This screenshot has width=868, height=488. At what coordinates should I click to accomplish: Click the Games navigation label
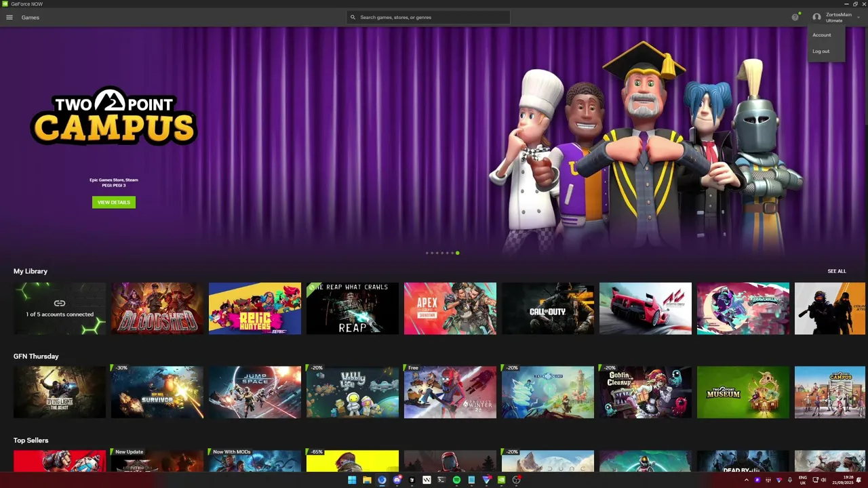click(x=31, y=17)
